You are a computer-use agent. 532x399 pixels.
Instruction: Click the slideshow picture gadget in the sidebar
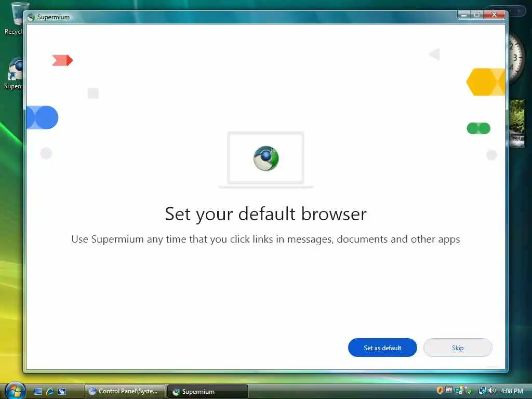[517, 123]
